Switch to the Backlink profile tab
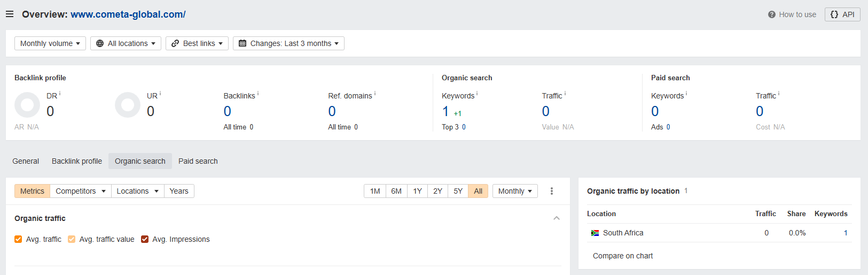868x275 pixels. (x=77, y=161)
